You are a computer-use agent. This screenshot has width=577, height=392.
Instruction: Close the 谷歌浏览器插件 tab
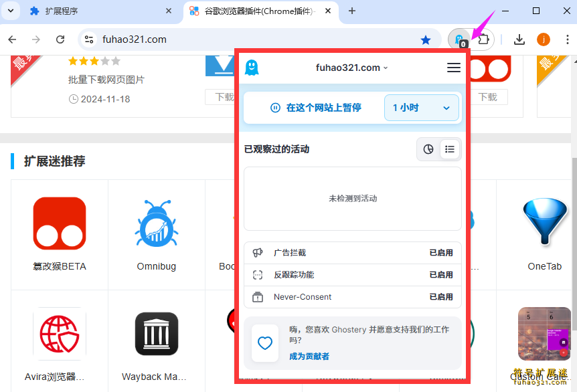pos(328,11)
